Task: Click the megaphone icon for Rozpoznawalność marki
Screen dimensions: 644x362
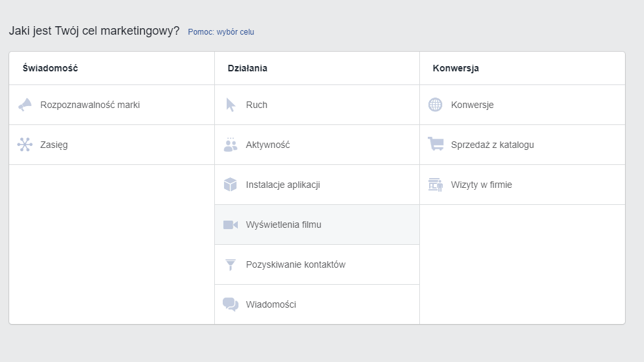Action: pos(25,105)
